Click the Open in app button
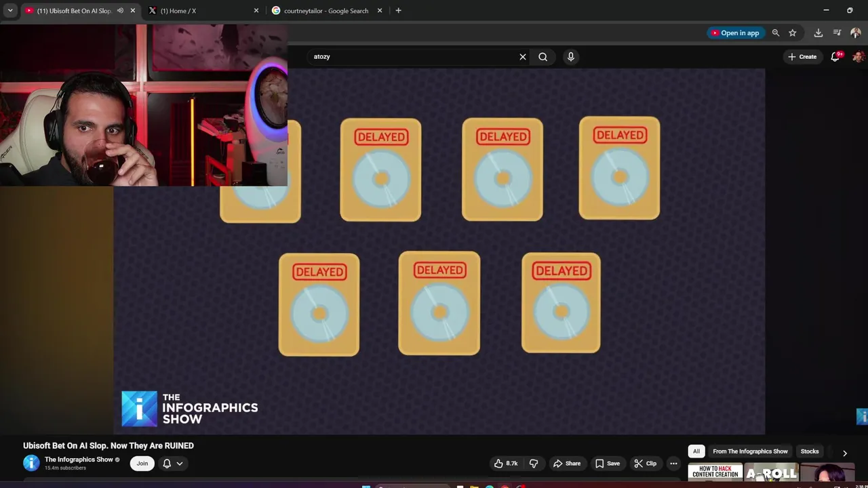This screenshot has height=488, width=868. tap(735, 33)
